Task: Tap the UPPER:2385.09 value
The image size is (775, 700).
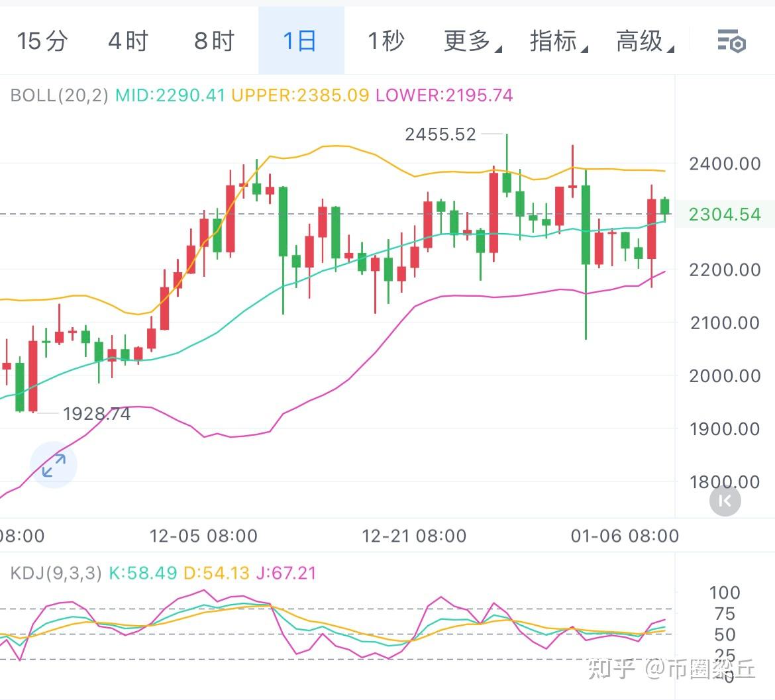Action: 300,95
